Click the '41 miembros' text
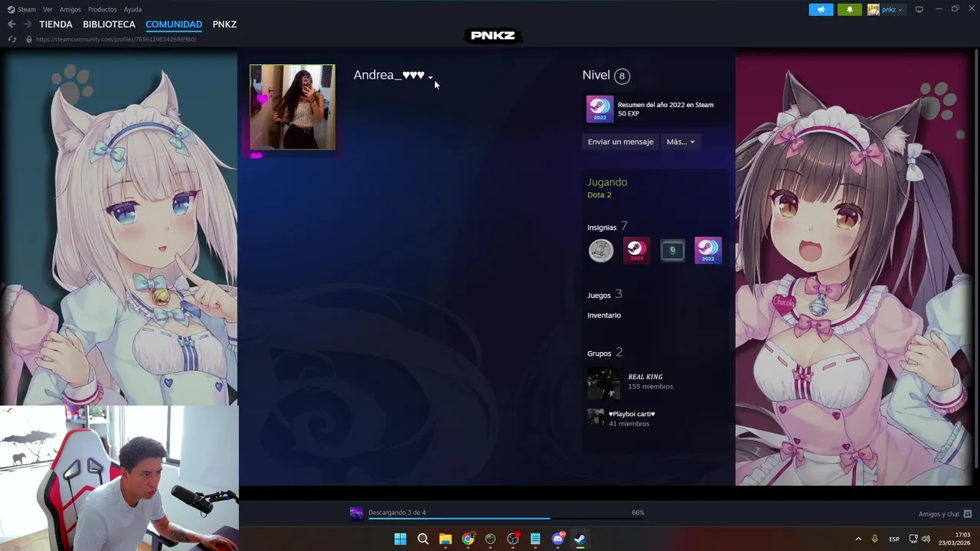 coord(629,423)
